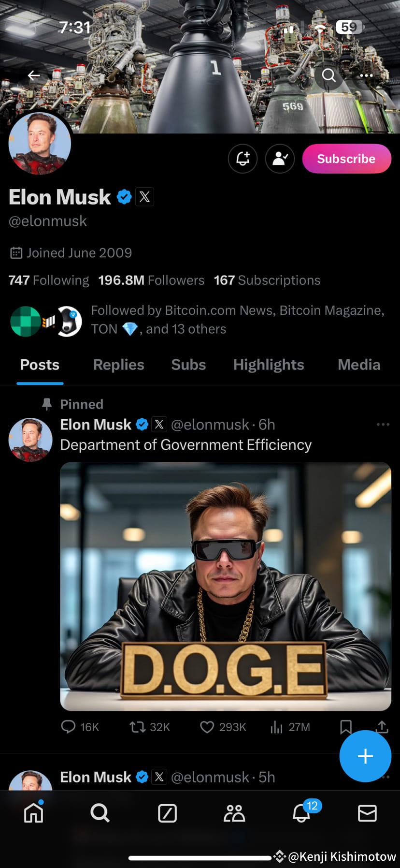Bookmark the pinned D.O.G.E post
Screen dimensions: 400x868
pyautogui.click(x=346, y=727)
